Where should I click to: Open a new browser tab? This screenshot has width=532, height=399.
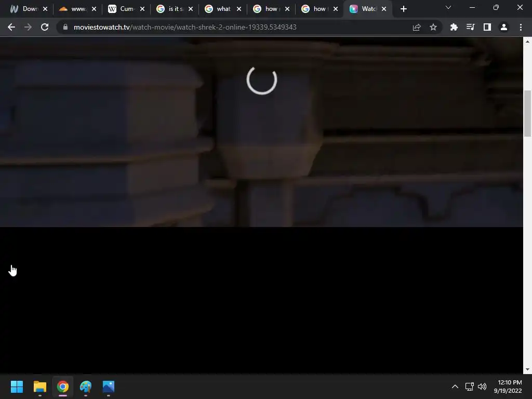403,9
